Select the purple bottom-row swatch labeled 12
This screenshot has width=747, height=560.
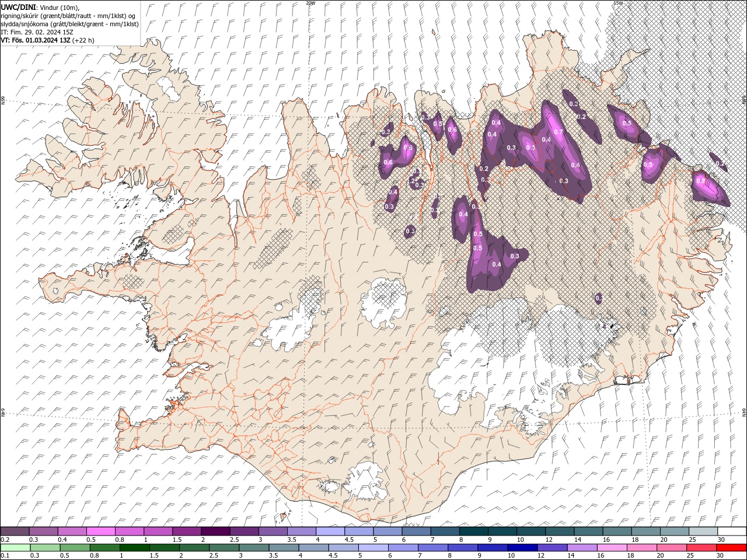pos(551,548)
